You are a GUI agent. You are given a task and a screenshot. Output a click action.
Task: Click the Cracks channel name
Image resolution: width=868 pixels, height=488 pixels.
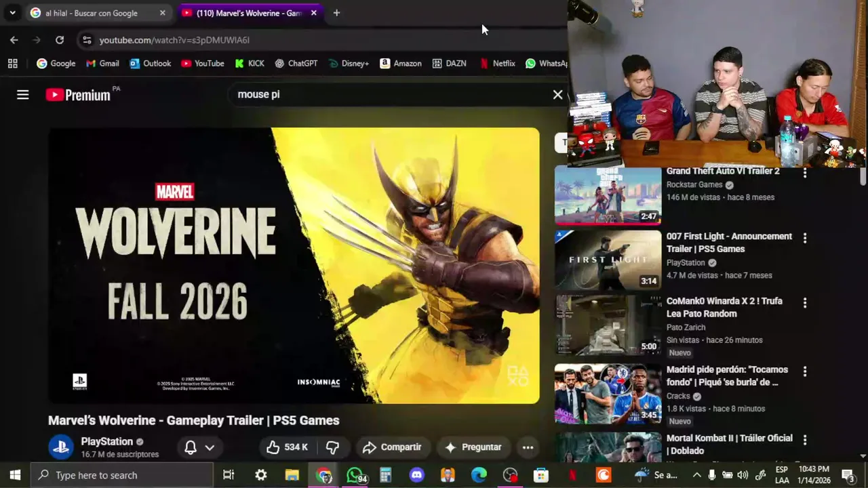point(678,396)
